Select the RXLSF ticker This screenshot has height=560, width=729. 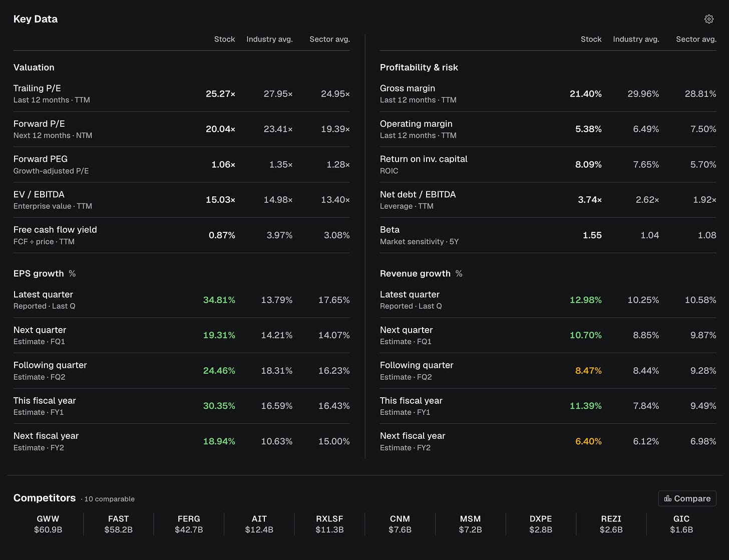tap(329, 524)
